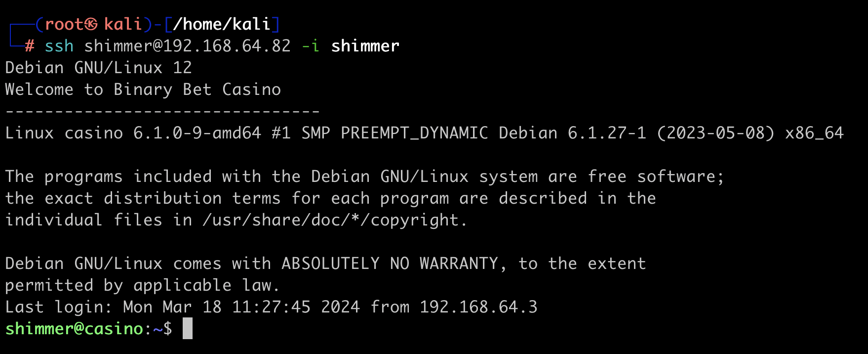Click the /home/kali path in prompt
868x354 pixels.
point(222,24)
